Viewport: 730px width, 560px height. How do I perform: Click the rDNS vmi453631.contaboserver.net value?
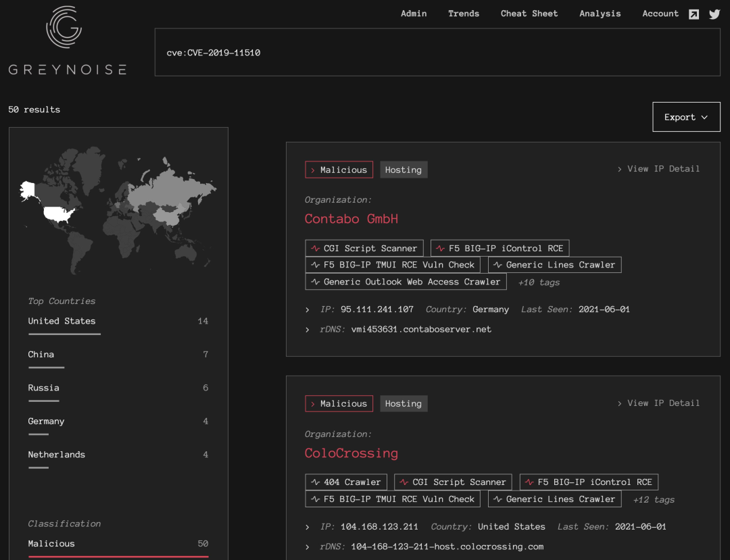point(421,329)
